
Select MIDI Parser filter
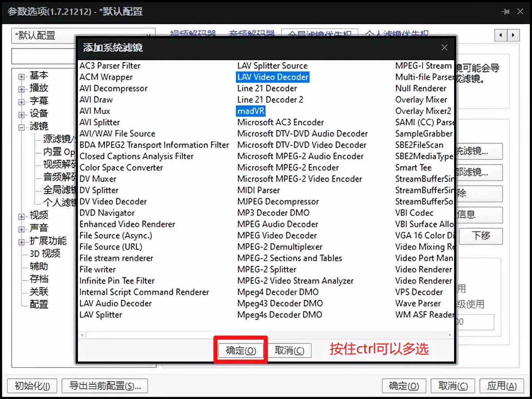258,190
